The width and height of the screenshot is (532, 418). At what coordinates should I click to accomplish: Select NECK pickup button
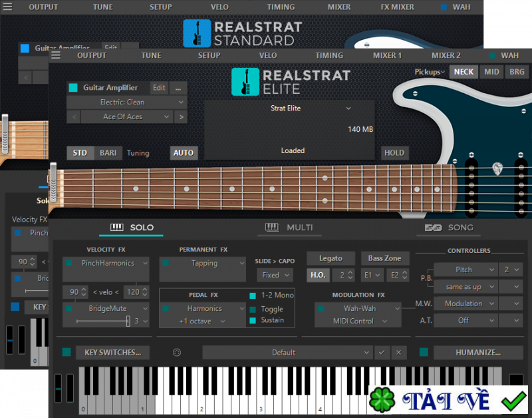point(464,72)
